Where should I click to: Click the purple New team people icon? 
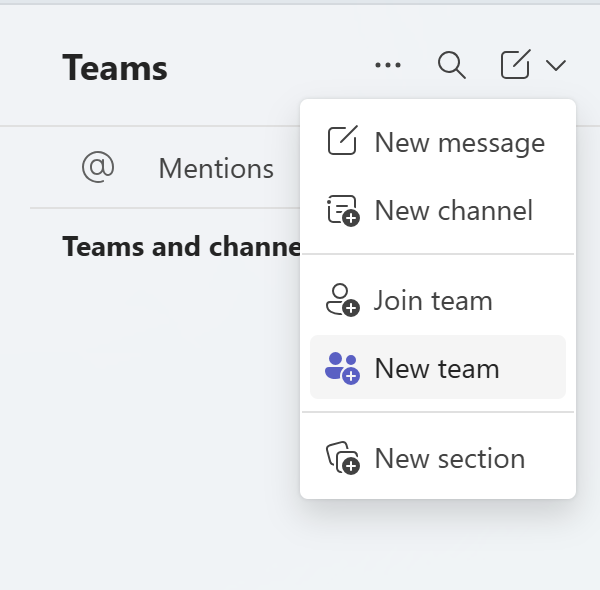[x=342, y=368]
